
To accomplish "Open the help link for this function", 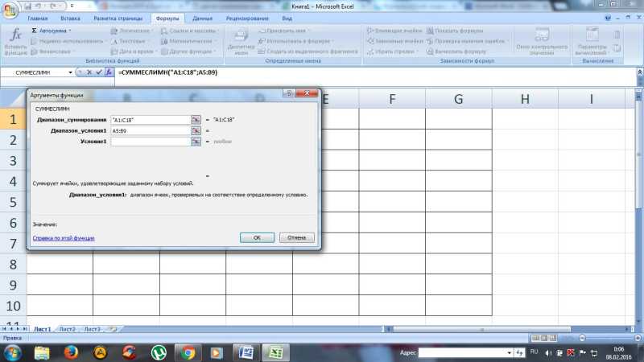I will 64,238.
